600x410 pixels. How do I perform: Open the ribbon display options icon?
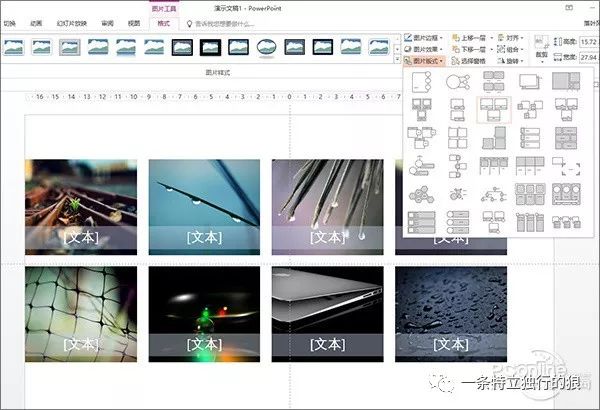point(569,7)
